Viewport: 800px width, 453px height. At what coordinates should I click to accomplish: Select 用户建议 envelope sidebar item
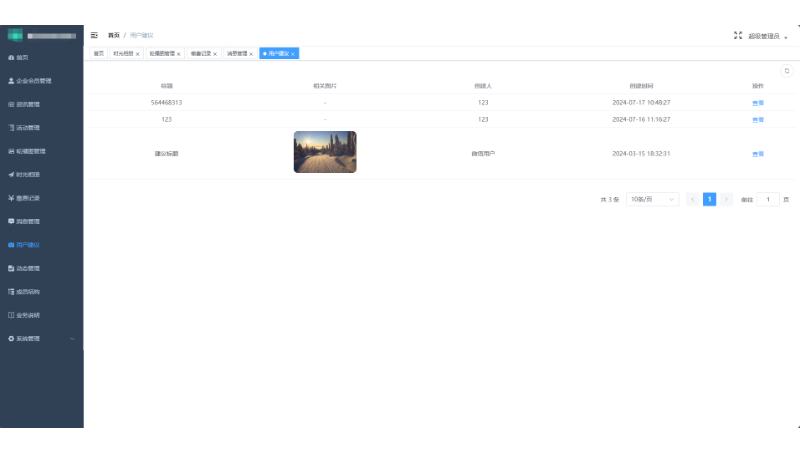coord(42,245)
